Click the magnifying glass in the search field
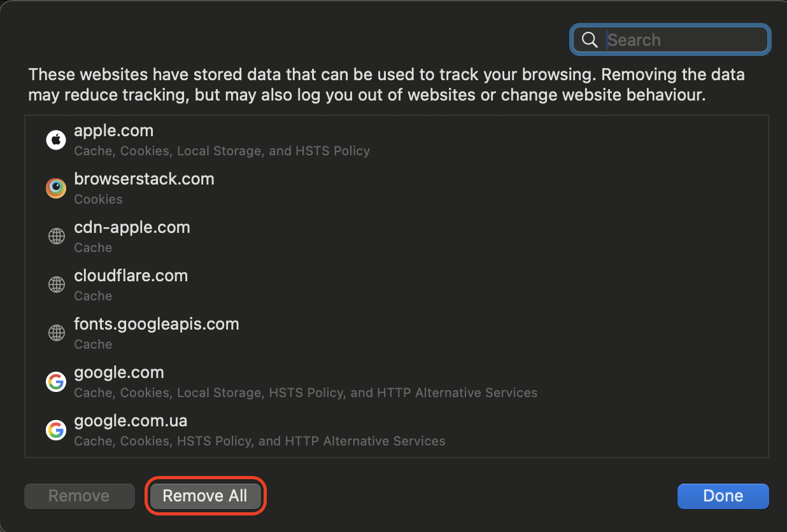The width and height of the screenshot is (787, 532). (589, 39)
